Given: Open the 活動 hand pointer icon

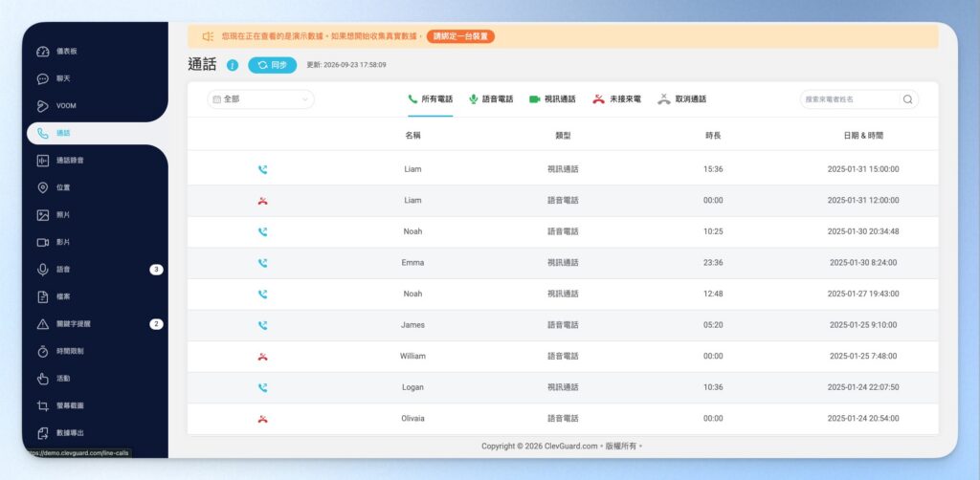Looking at the screenshot, I should coord(42,379).
